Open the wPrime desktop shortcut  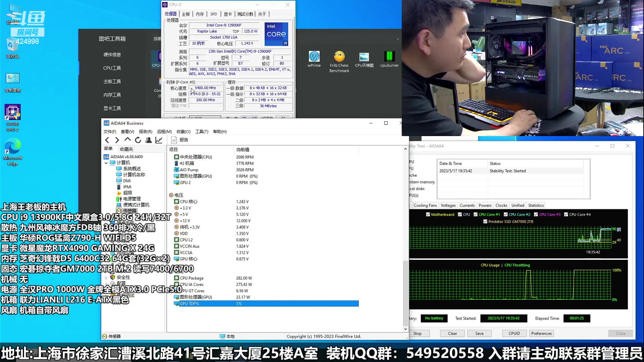(x=314, y=59)
